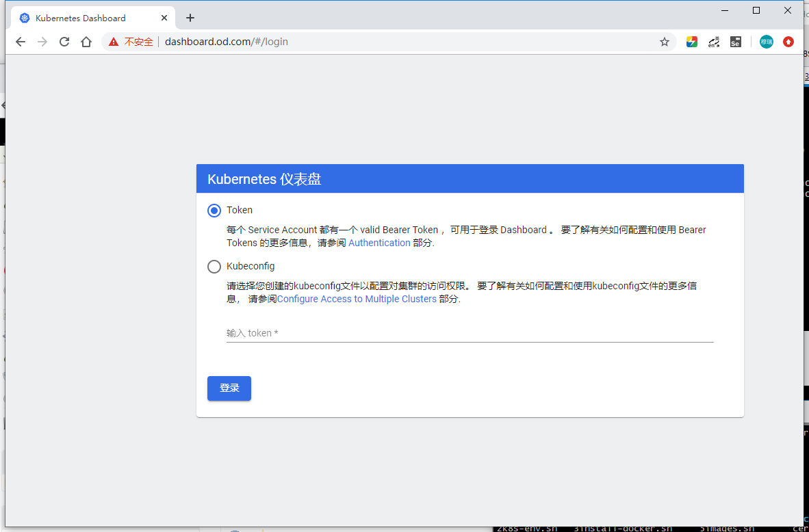Open the Selenium Se extension icon
Image resolution: width=809 pixels, height=532 pixels.
pos(735,42)
